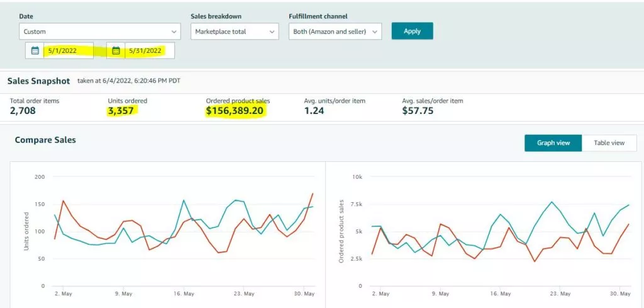Viewport: 644px width, 308px height.
Task: Open the start date calendar picker icon
Action: [35, 51]
